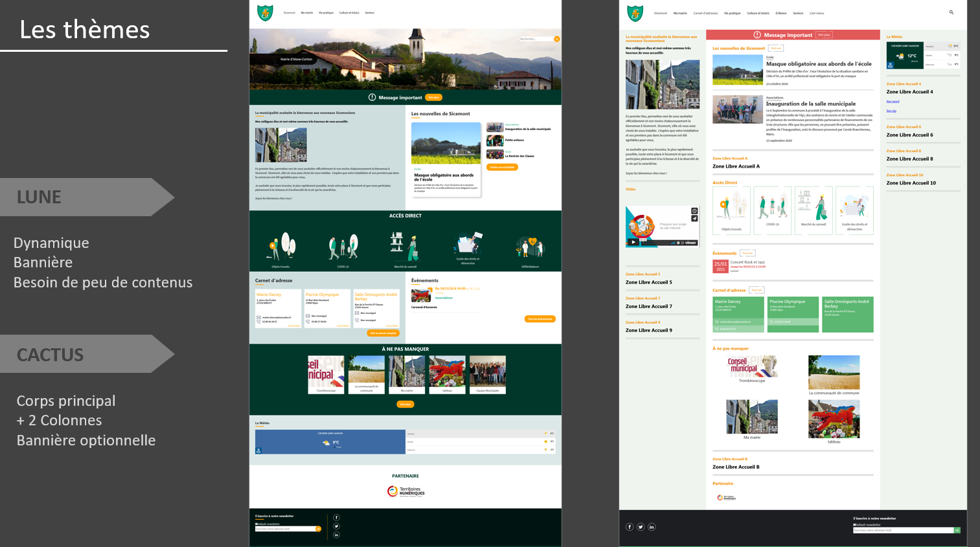
Task: Open Vie pratique menu in Lune header
Action: (326, 13)
